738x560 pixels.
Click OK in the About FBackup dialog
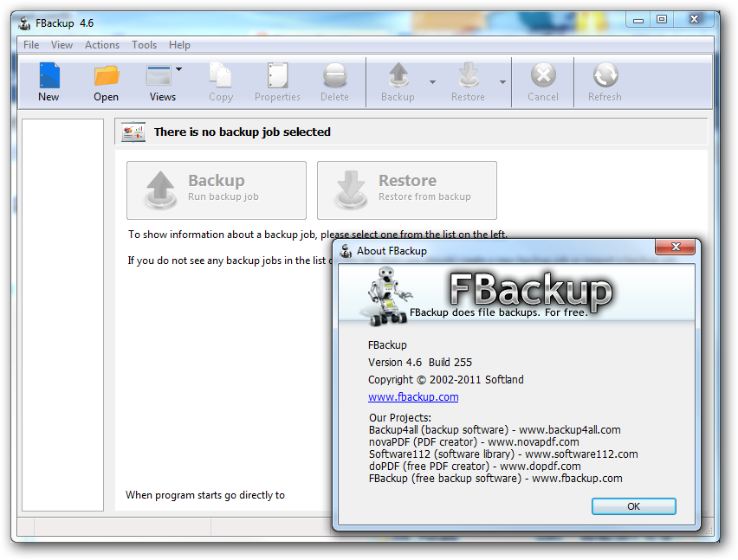pyautogui.click(x=633, y=506)
